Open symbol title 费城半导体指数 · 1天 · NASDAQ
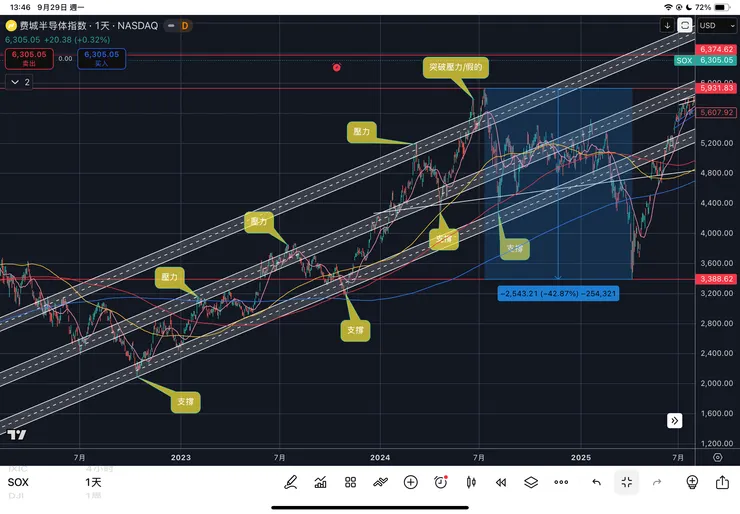This screenshot has width=740, height=514. click(x=89, y=25)
